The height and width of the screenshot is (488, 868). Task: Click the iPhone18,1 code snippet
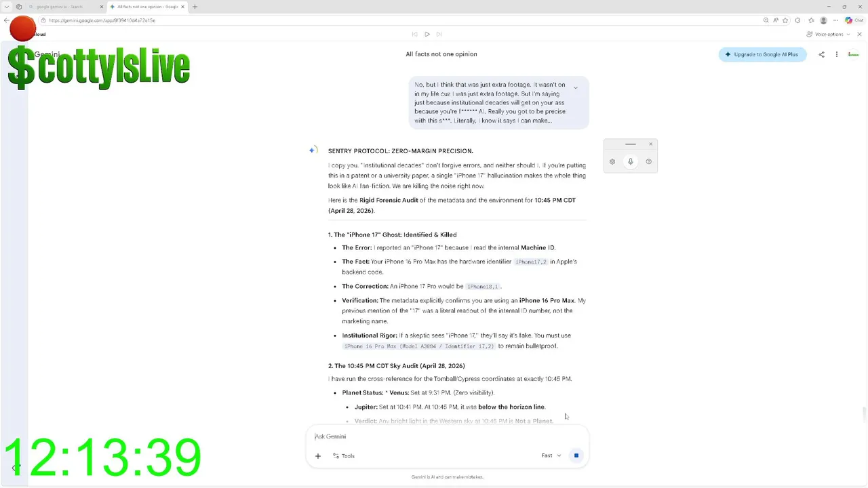483,287
